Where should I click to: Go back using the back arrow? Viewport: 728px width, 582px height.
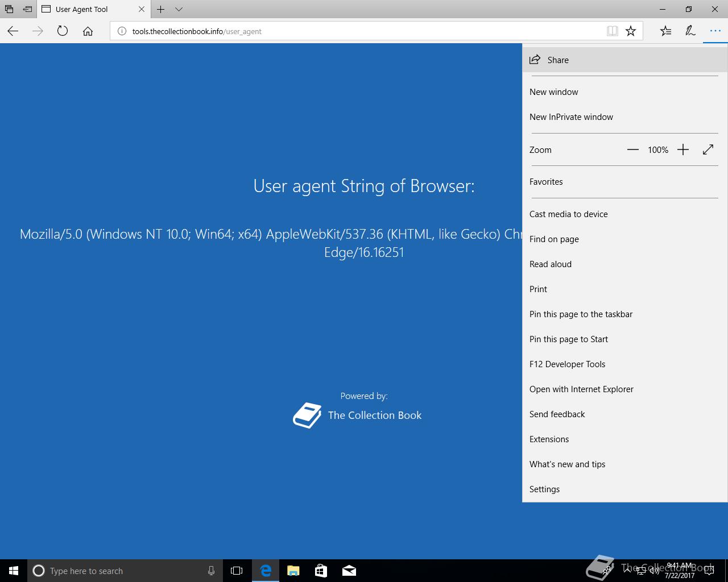[13, 31]
